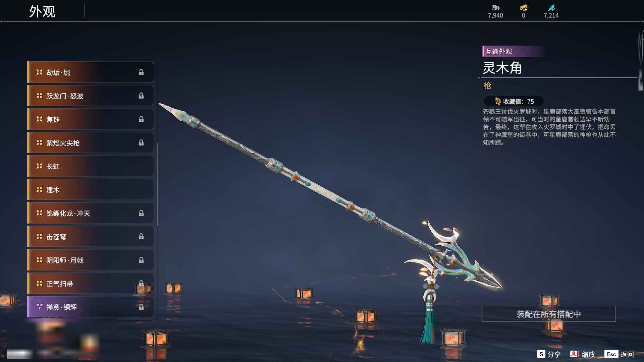This screenshot has width=644, height=362.
Task: Choose 阴阳师·月戟 skin entry
Action: tap(91, 260)
